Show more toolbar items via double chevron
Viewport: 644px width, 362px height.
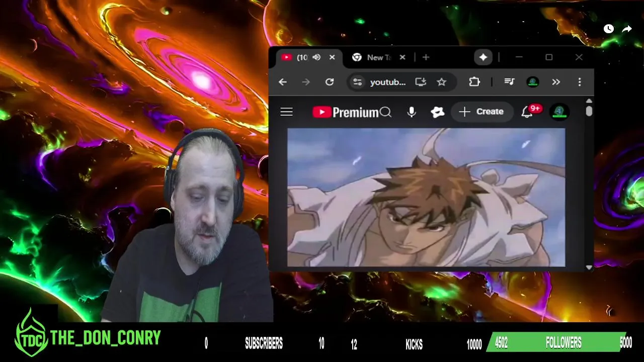(556, 82)
